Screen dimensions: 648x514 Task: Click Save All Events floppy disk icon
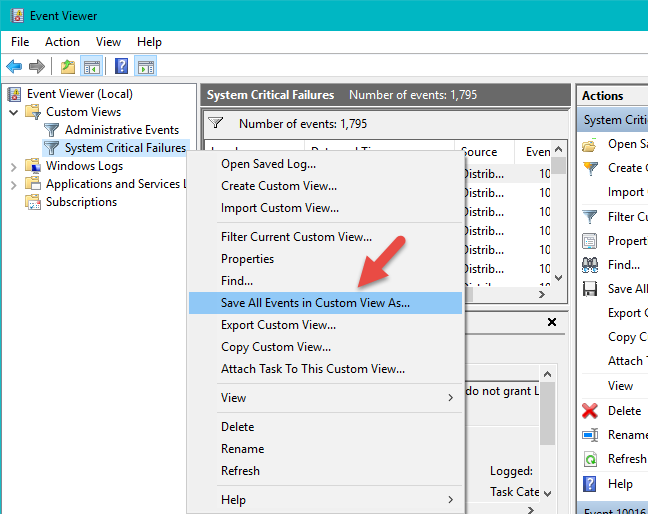590,289
